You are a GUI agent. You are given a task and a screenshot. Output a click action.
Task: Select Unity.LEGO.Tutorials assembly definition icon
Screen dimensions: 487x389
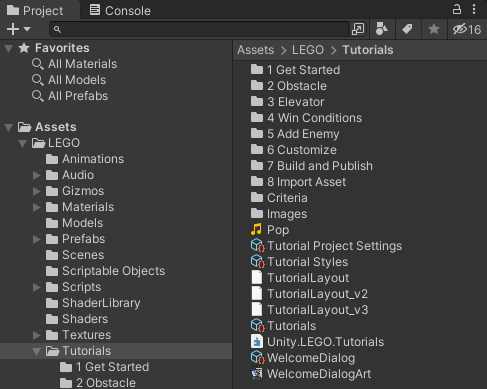tap(257, 341)
